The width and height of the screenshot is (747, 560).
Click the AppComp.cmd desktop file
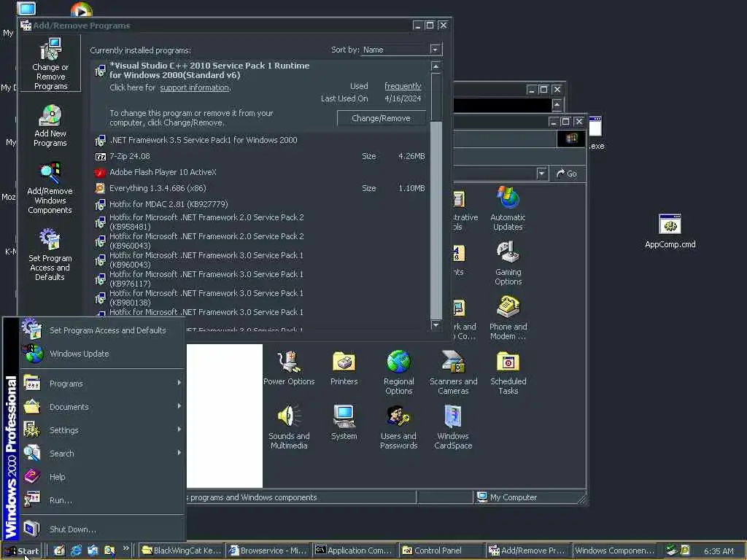click(670, 231)
